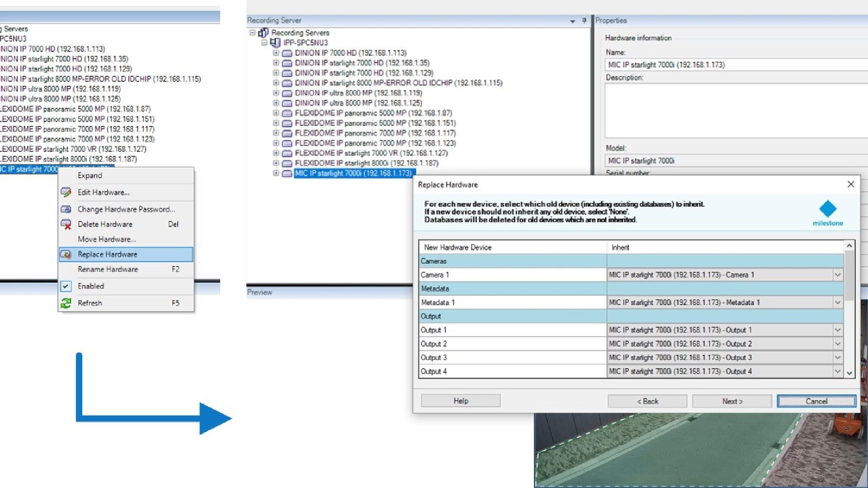Open the Output 1 inherit dropdown
Viewport: 868px width, 488px height.
pyautogui.click(x=838, y=330)
